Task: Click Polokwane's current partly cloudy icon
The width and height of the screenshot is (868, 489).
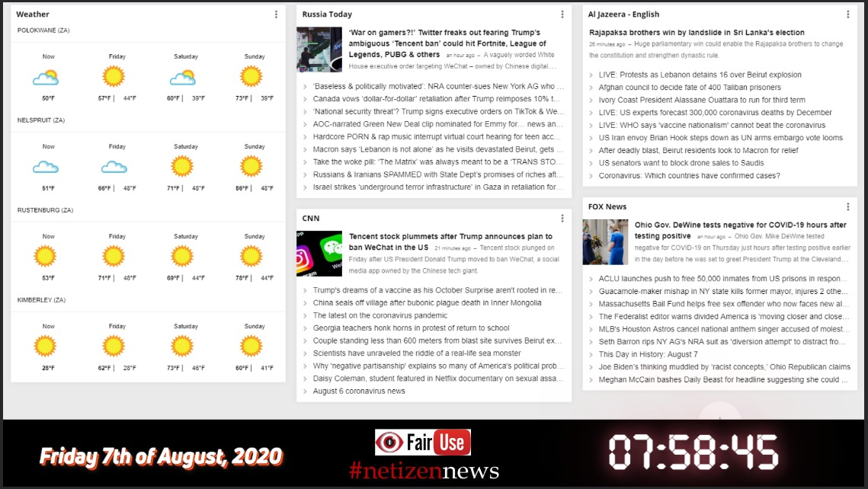Action: click(46, 77)
